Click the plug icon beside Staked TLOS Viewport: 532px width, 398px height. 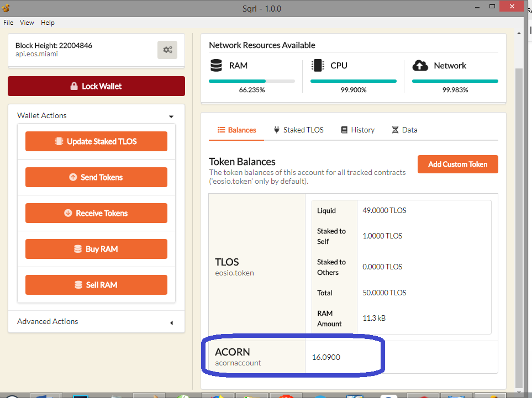coord(277,130)
